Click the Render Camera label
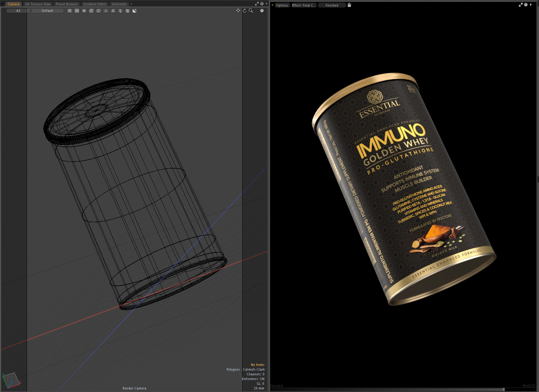Screen dimensions: 539x392 134,388
